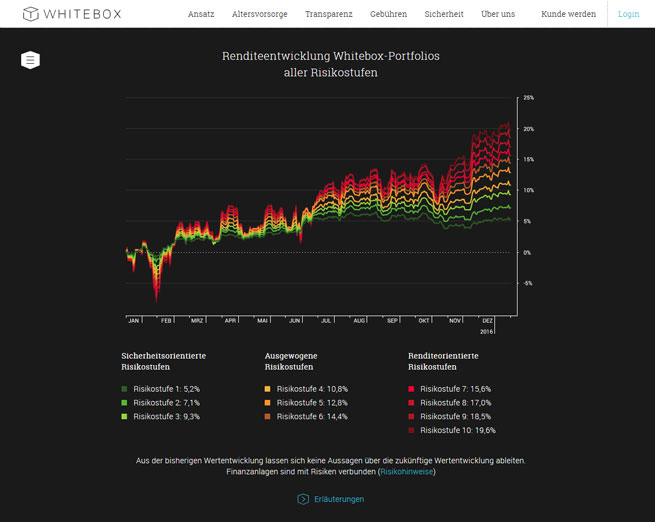Viewport: 655px width, 522px height.
Task: Select legend text Risikostufe 9: 18,5%
Action: 455,416
